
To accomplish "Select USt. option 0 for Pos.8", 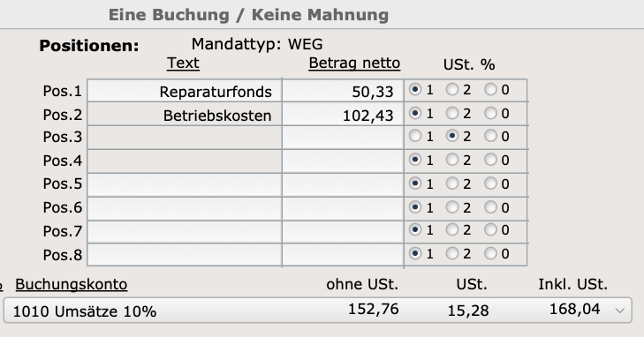I will (490, 254).
